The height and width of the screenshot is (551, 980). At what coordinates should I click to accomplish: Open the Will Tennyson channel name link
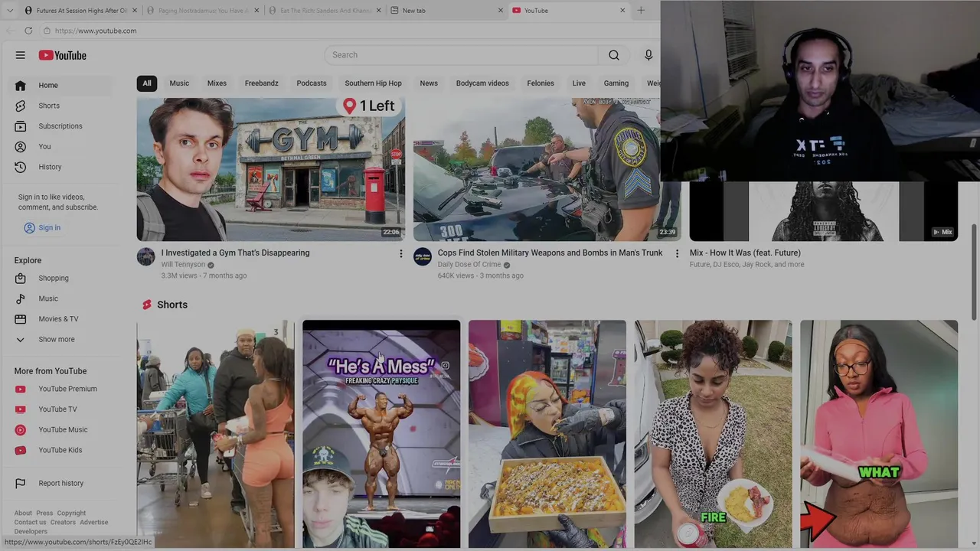pyautogui.click(x=183, y=265)
